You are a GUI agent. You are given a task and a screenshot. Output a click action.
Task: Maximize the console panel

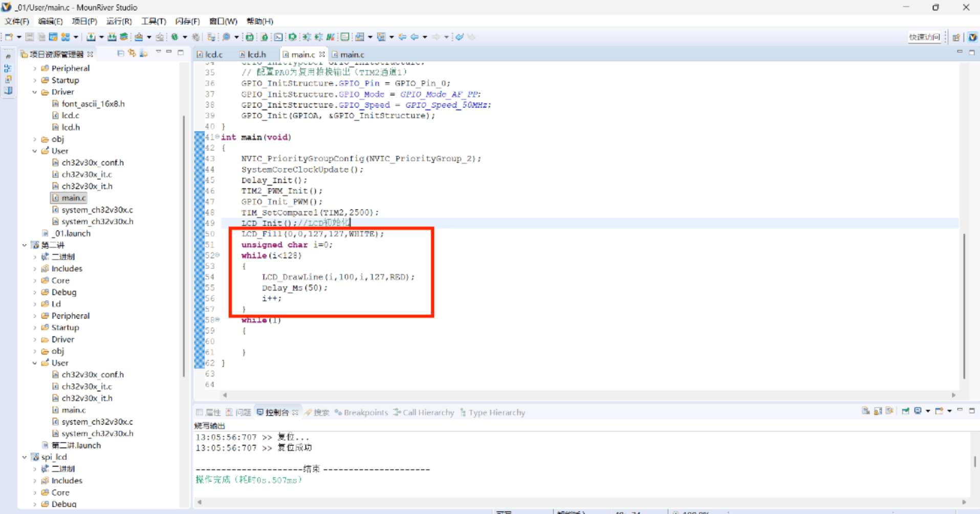pos(972,411)
